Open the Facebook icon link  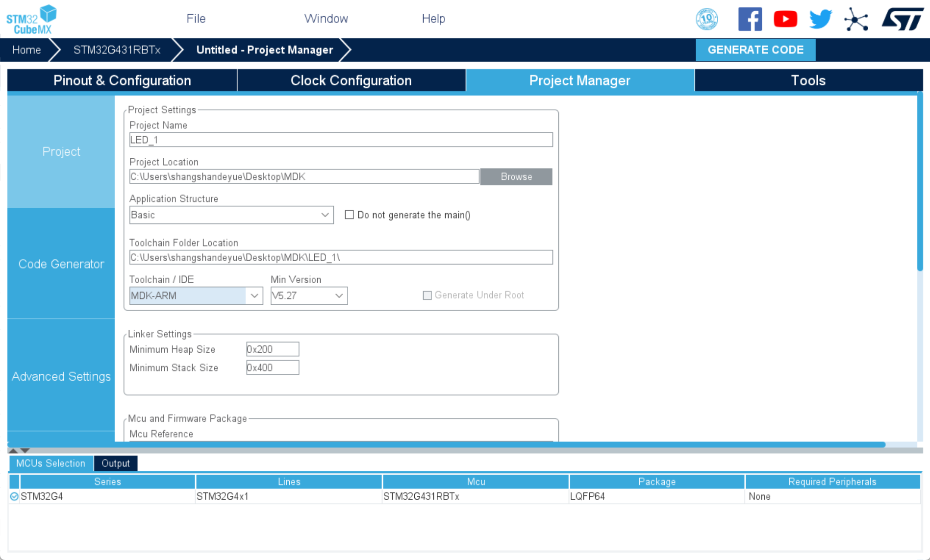click(x=750, y=19)
